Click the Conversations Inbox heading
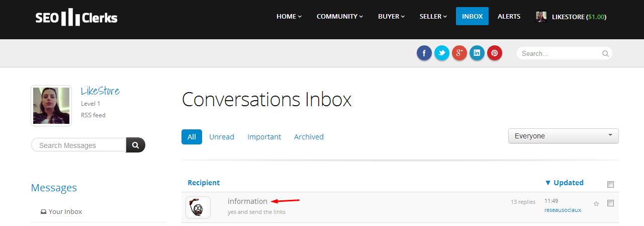Screen dimensions: 644x226 pyautogui.click(x=266, y=99)
